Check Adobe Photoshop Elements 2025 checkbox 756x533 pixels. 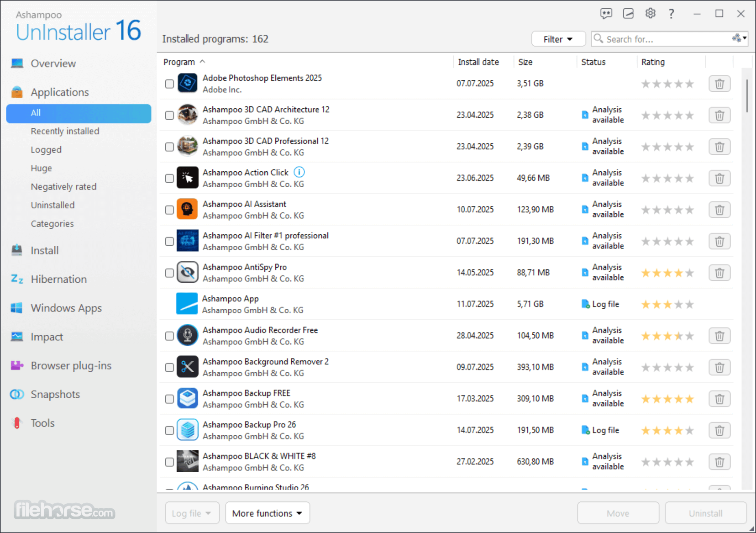click(x=169, y=84)
